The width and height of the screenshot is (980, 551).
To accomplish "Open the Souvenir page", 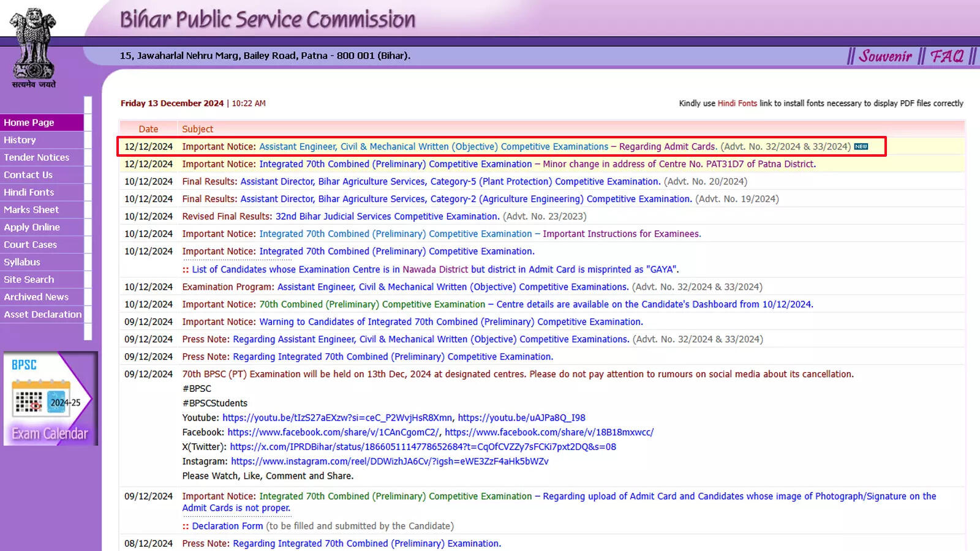I will tap(884, 55).
